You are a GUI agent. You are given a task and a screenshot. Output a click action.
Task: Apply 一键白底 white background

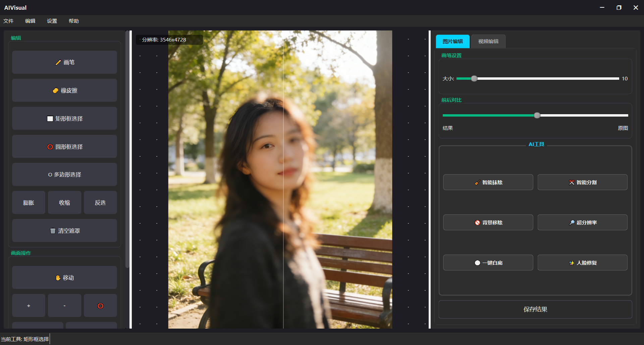(x=488, y=263)
